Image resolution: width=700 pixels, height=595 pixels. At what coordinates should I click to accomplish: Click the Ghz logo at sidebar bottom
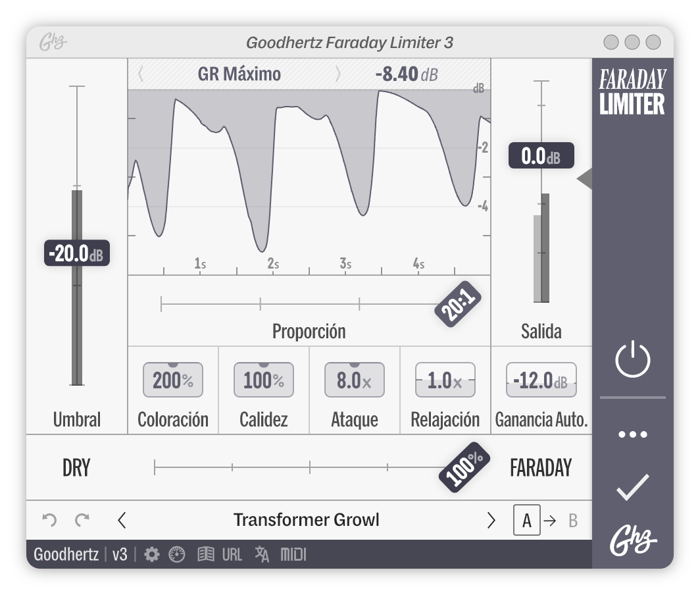coord(633,540)
